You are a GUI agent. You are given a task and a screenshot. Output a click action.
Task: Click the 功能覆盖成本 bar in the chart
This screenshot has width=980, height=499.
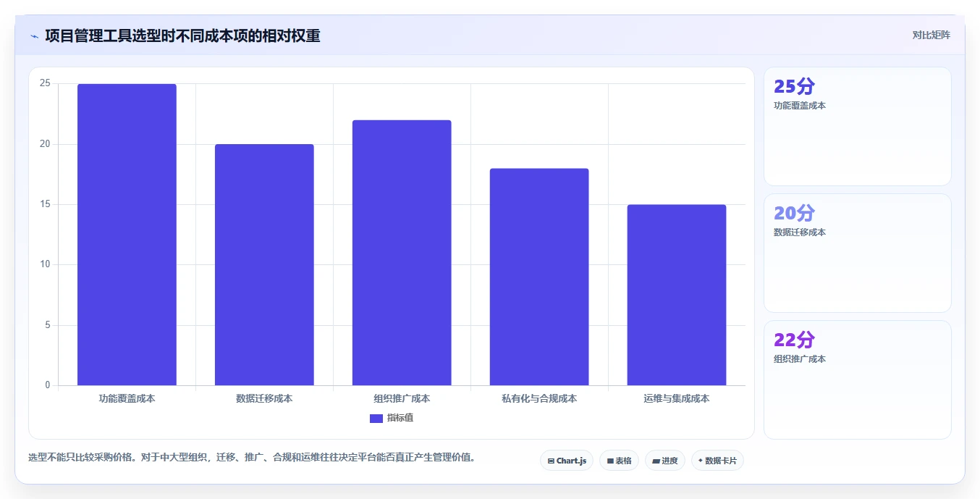127,235
